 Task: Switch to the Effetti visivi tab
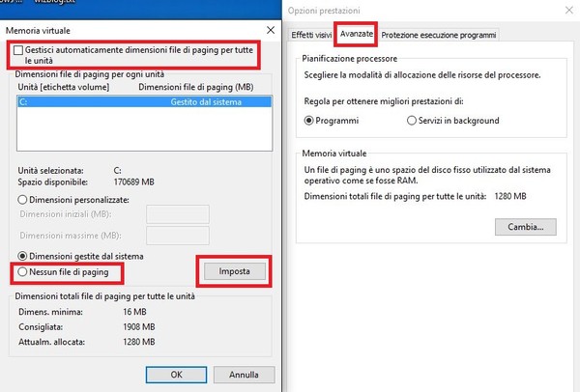click(311, 35)
